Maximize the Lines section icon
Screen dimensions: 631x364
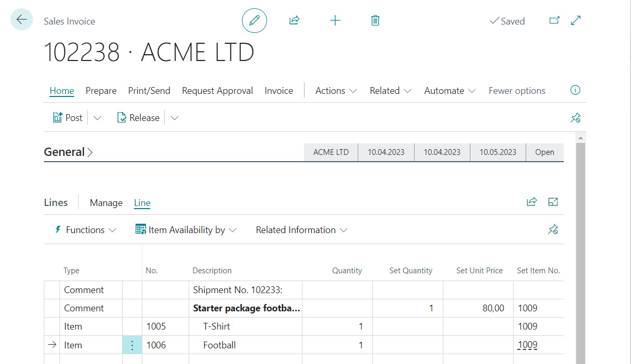click(x=553, y=202)
